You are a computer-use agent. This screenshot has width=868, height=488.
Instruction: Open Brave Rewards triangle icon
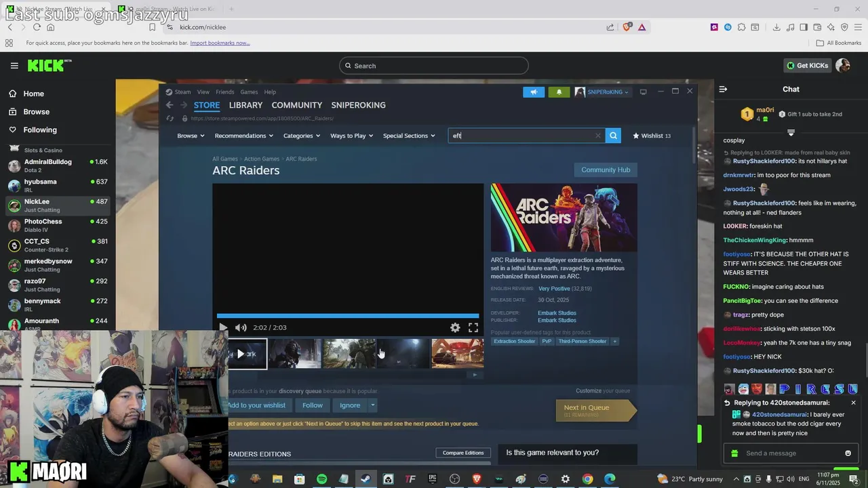(642, 27)
